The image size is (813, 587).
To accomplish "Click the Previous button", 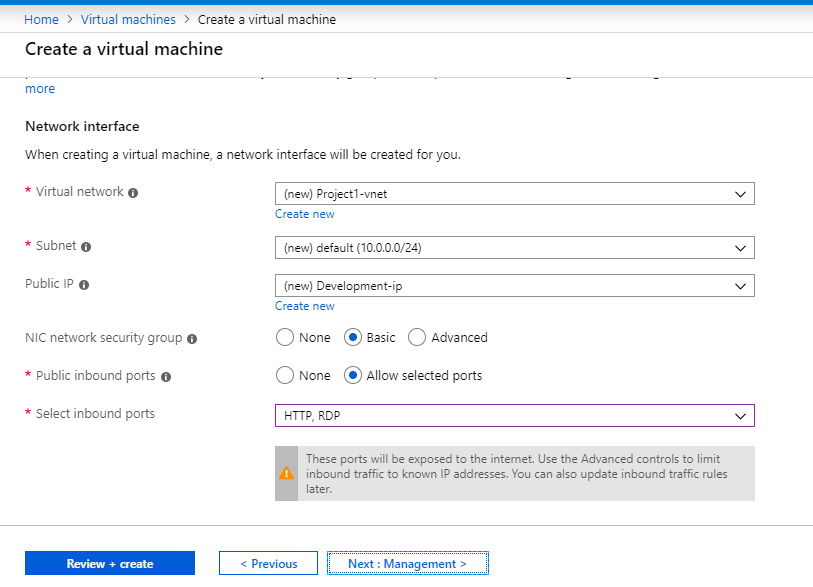I will point(268,563).
